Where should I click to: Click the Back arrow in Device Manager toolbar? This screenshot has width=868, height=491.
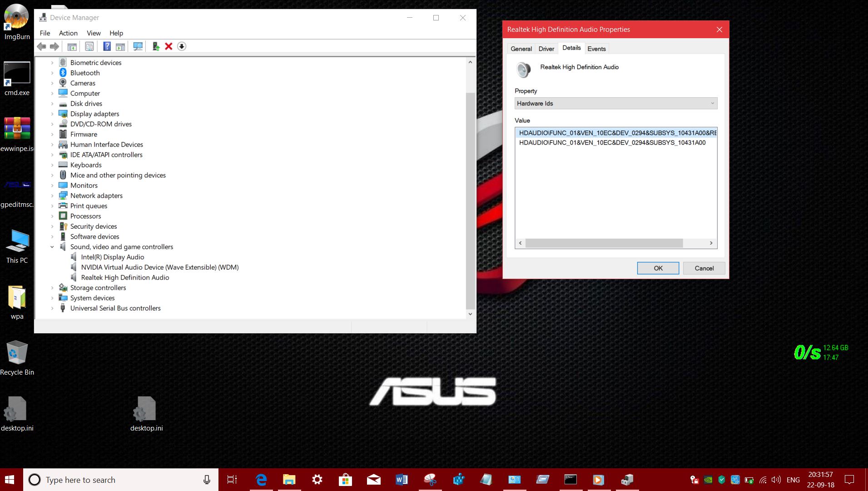pos(42,46)
